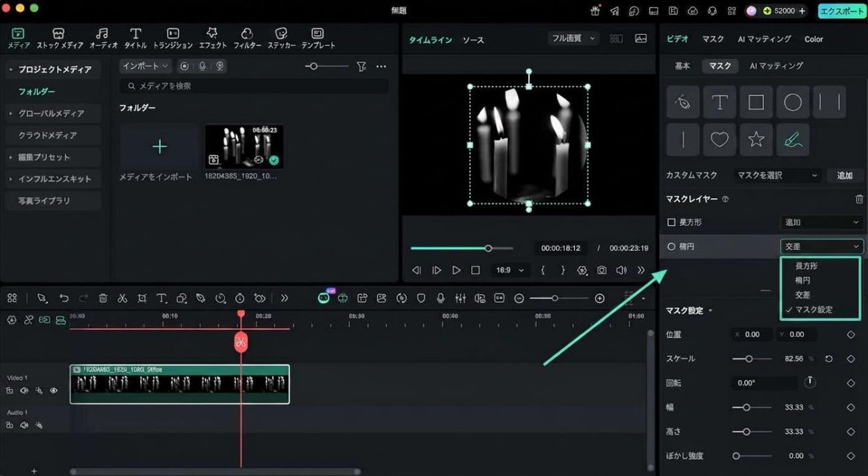Open the 16:9 aspect ratio dropdown
This screenshot has width=868, height=476.
pyautogui.click(x=510, y=270)
